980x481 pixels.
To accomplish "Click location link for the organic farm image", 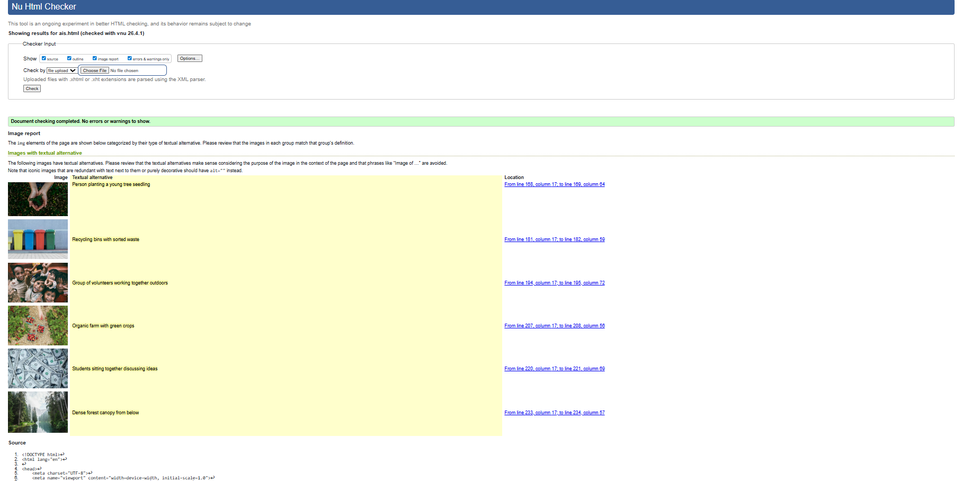I will pyautogui.click(x=554, y=325).
